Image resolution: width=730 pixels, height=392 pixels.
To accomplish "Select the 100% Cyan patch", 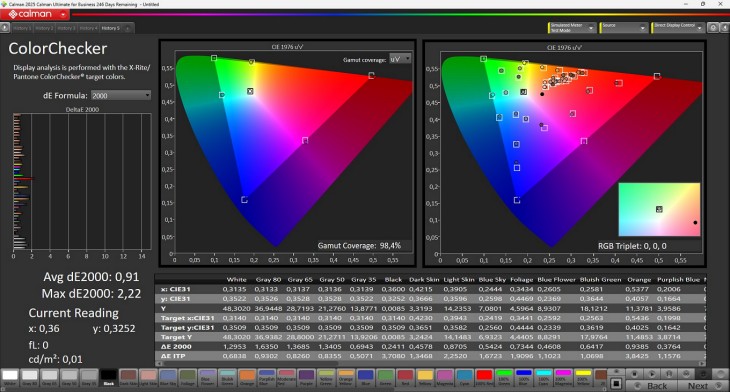I will point(543,378).
